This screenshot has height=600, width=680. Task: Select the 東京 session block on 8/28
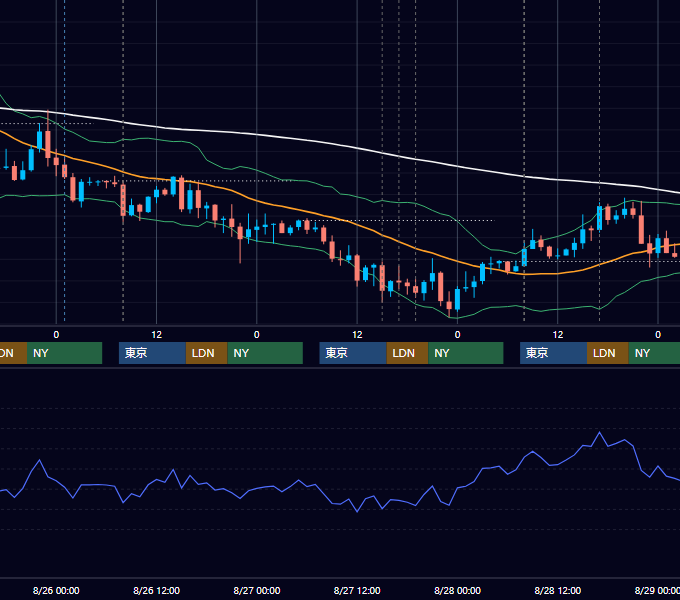point(553,353)
